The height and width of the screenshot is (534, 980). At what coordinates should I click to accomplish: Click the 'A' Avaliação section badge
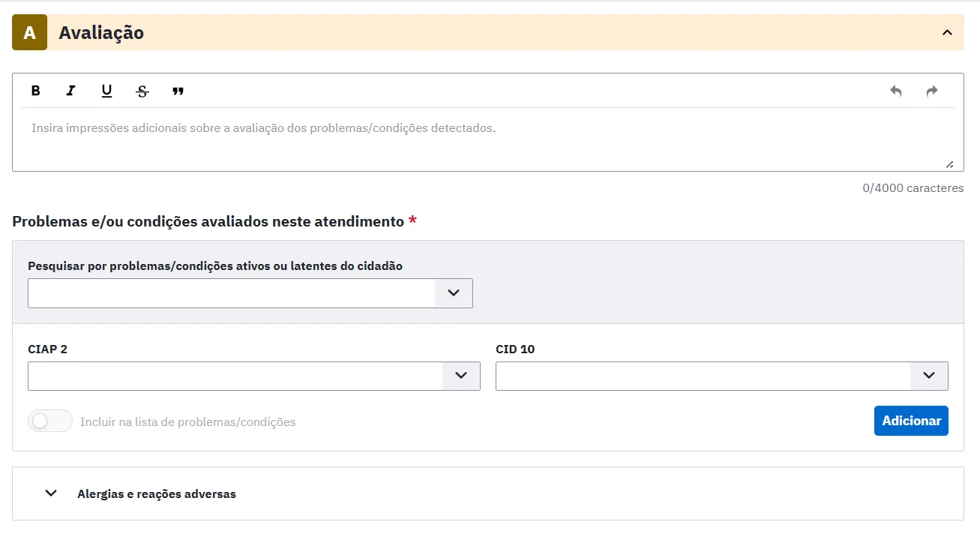29,32
